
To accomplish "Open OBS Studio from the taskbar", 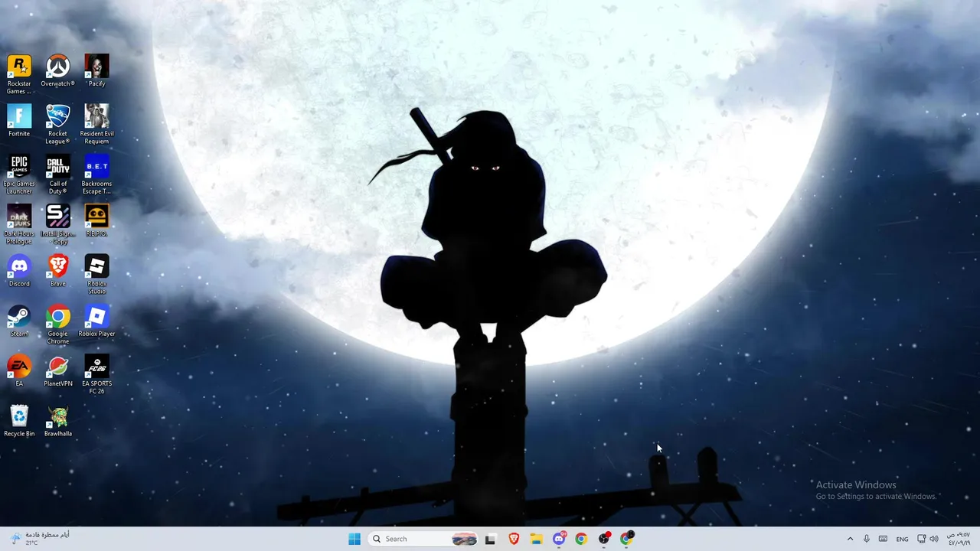I will click(x=604, y=539).
